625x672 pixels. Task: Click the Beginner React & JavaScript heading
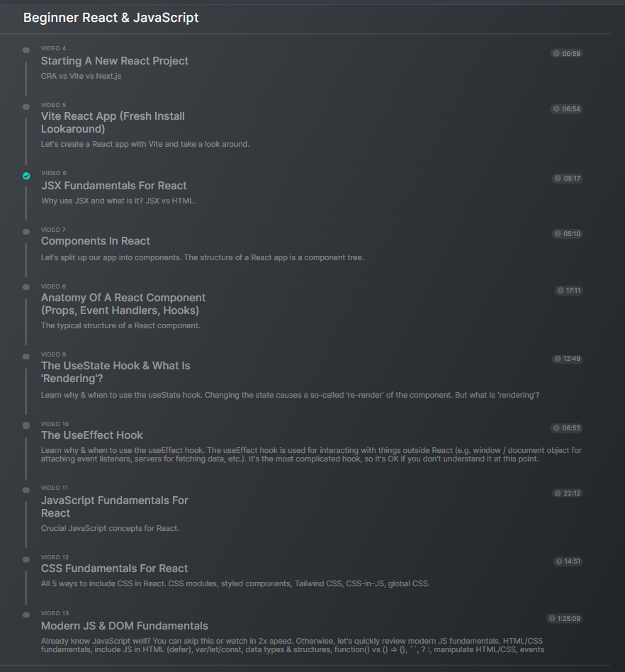(x=111, y=18)
